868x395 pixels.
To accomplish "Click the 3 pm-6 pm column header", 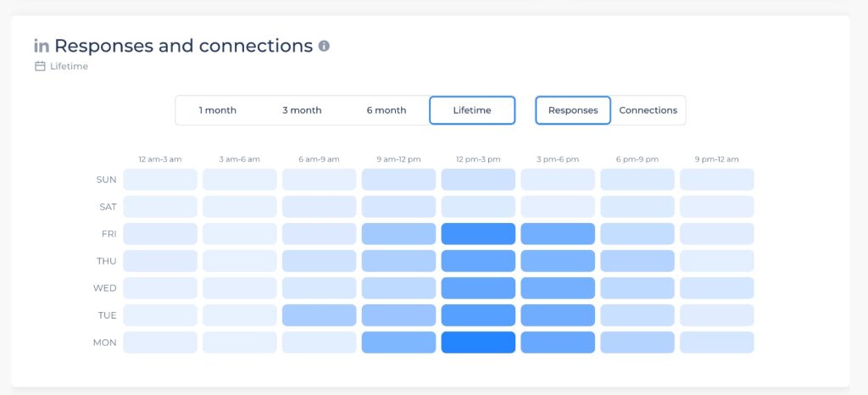I will tap(558, 159).
